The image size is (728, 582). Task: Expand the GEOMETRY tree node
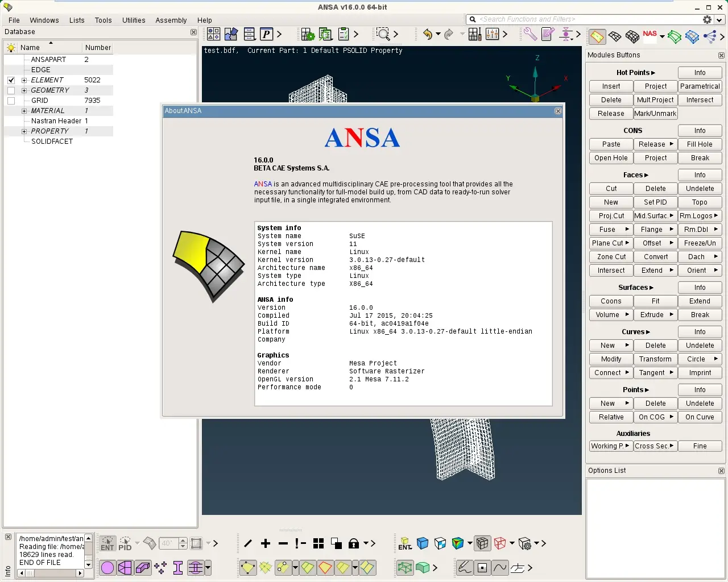[24, 90]
